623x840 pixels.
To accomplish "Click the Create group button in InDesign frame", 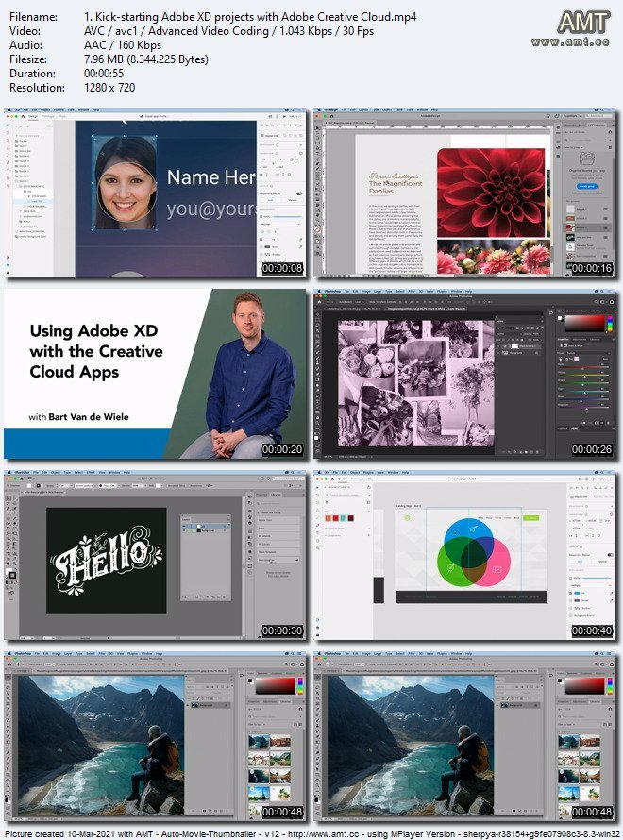I will coord(586,186).
